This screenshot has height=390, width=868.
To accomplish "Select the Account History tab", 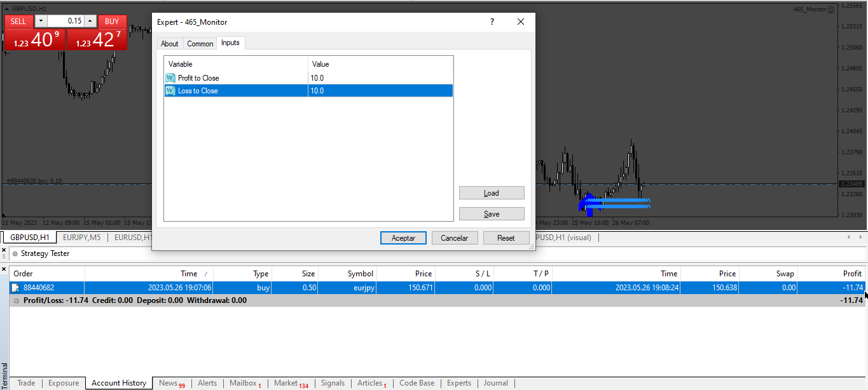I will point(119,383).
